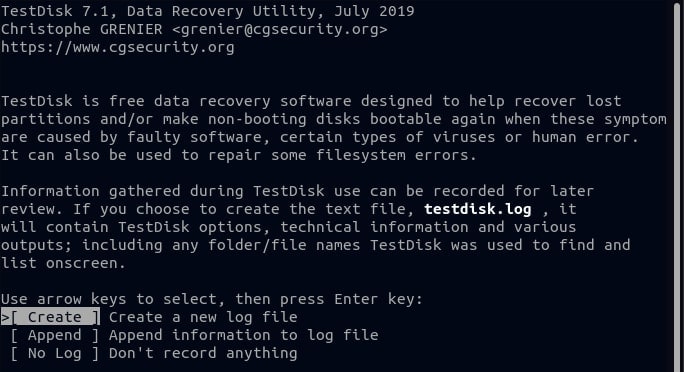Image resolution: width=684 pixels, height=372 pixels.
Task: Click the '>' selection cursor marker
Action: (x=5, y=317)
